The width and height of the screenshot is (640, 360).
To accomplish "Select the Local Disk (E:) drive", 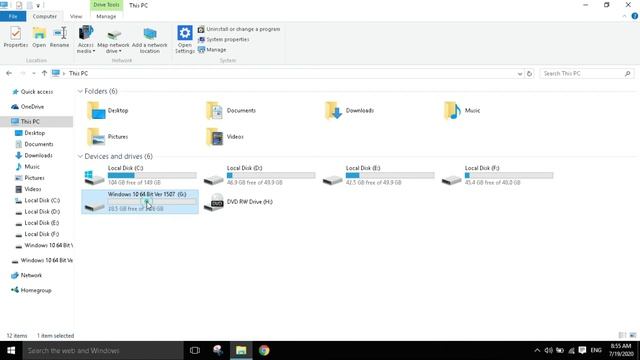I will click(x=378, y=175).
